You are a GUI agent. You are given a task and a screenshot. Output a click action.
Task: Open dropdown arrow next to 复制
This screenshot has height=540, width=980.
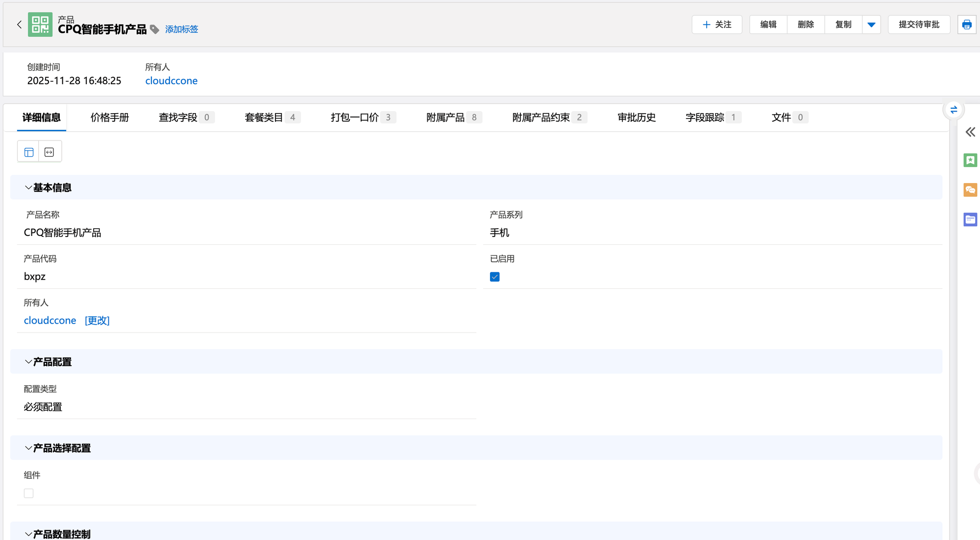pyautogui.click(x=871, y=24)
